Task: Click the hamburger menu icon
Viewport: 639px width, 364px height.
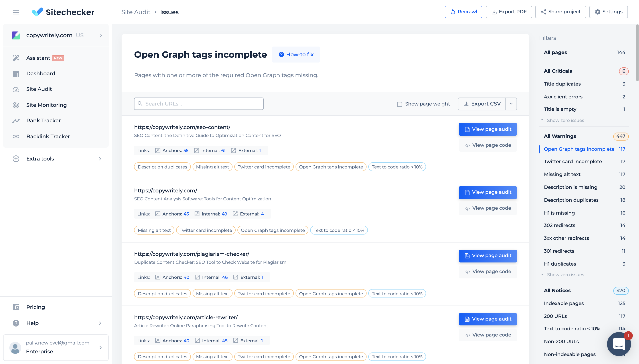Action: click(x=16, y=12)
